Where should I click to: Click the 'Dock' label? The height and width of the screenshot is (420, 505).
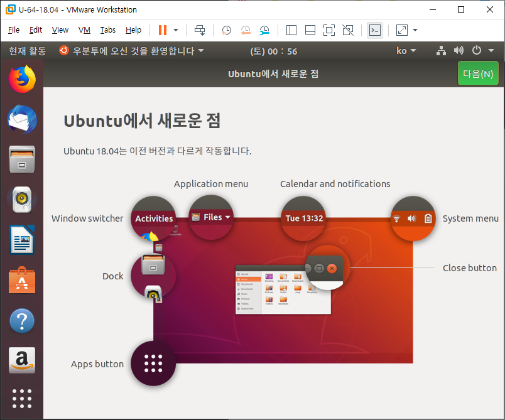tap(112, 276)
